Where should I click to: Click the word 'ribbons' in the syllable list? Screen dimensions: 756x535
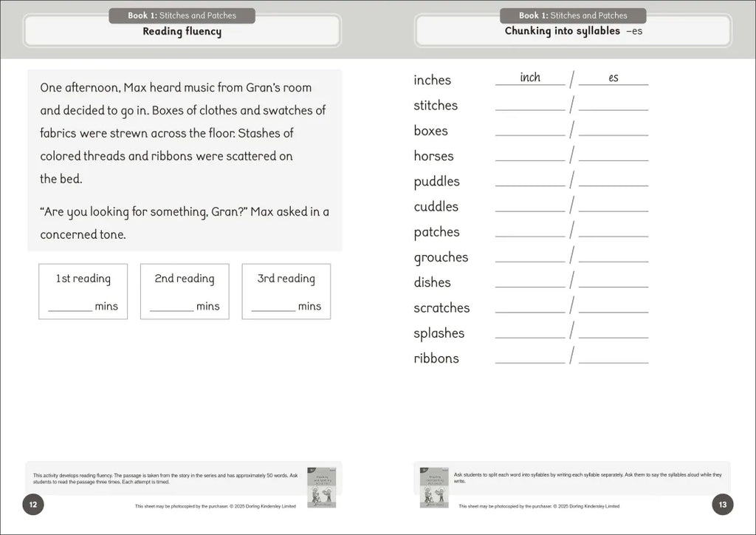(x=436, y=358)
